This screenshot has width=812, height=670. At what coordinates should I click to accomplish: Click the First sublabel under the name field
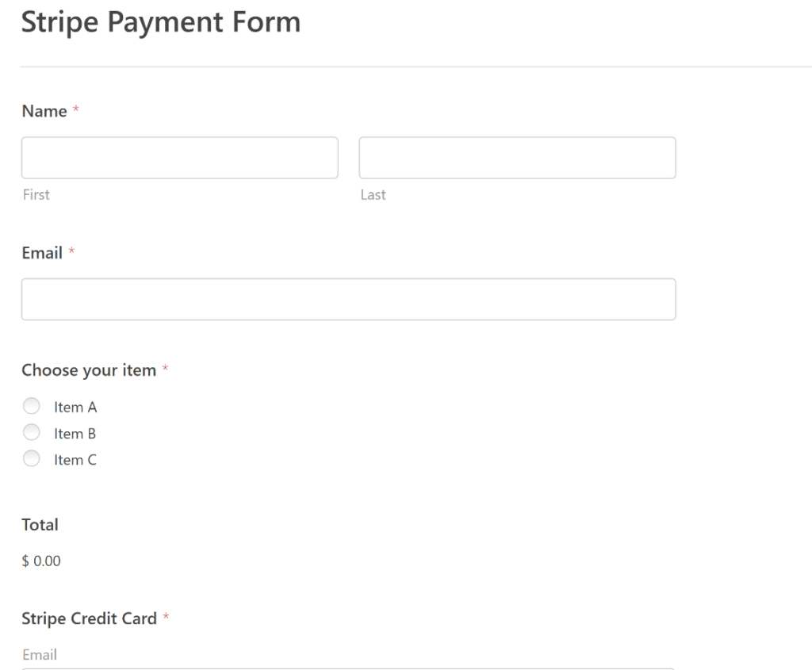(36, 194)
